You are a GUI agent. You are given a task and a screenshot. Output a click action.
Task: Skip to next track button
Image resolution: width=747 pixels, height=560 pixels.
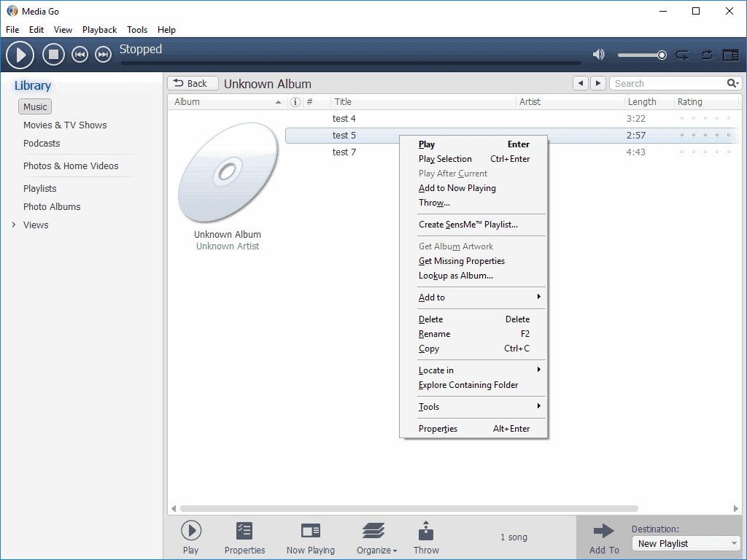point(103,55)
